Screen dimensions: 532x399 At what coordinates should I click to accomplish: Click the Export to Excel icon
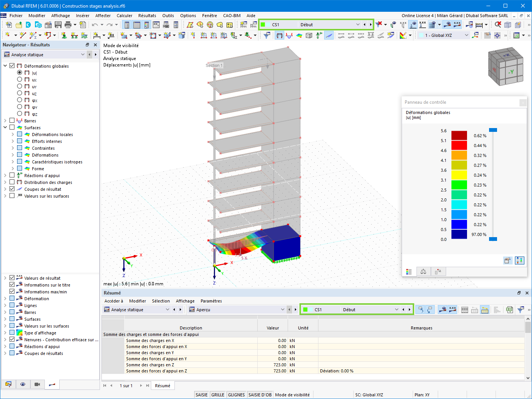510,310
